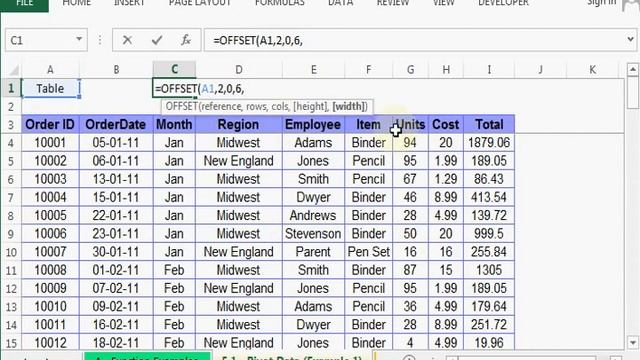Click the Sign in link
The width and height of the screenshot is (640, 360).
coord(602,3)
